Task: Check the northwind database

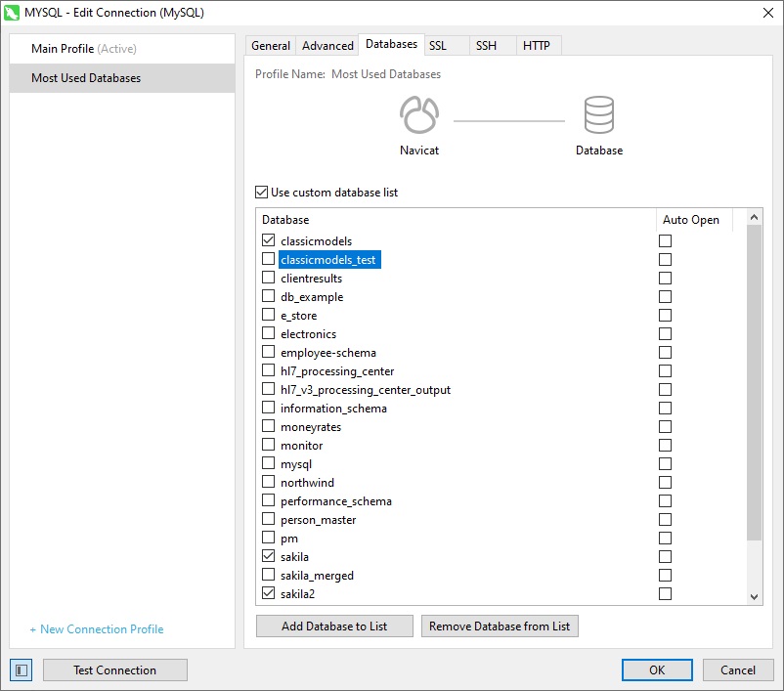Action: point(269,482)
